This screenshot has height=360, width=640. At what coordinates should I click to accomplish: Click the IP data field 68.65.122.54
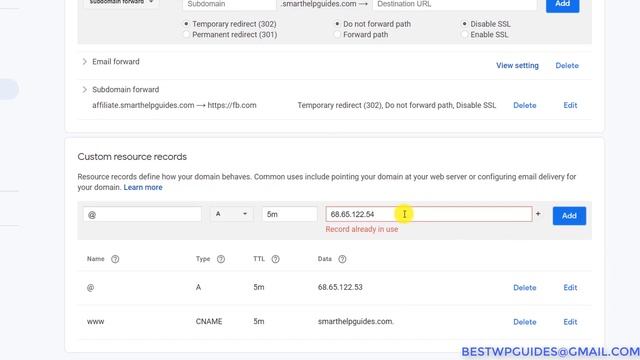click(x=429, y=214)
